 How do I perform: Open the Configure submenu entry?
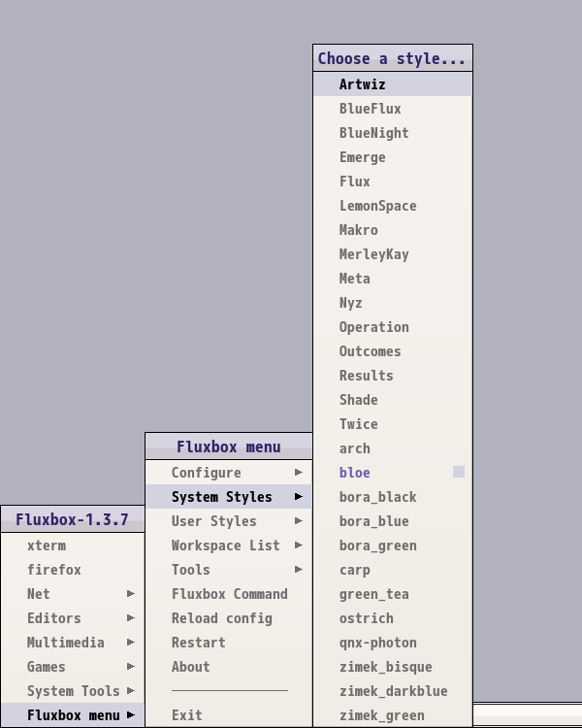[x=228, y=472]
